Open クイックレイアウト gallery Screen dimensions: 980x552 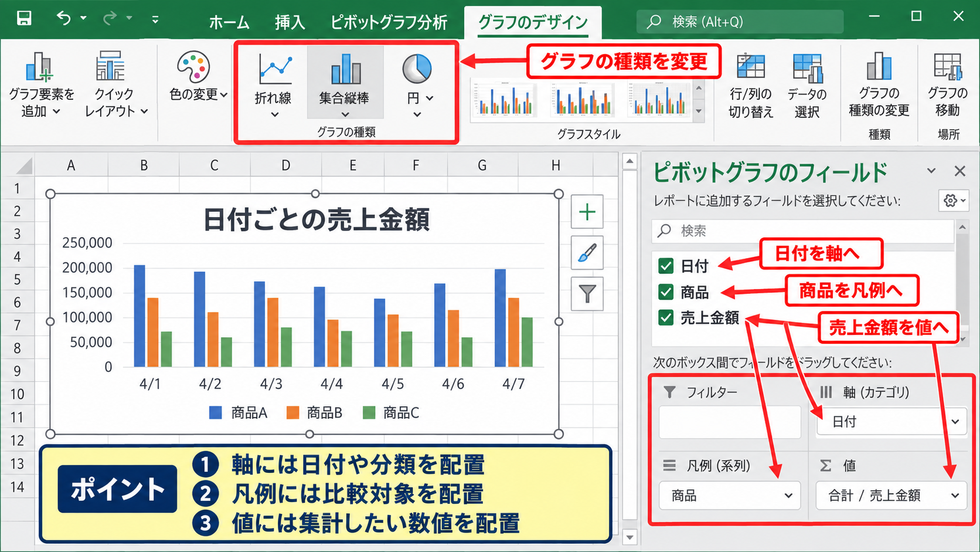115,84
